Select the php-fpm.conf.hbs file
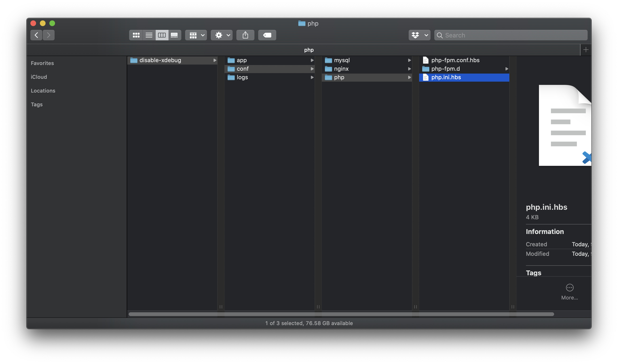The width and height of the screenshot is (618, 364). [464, 60]
